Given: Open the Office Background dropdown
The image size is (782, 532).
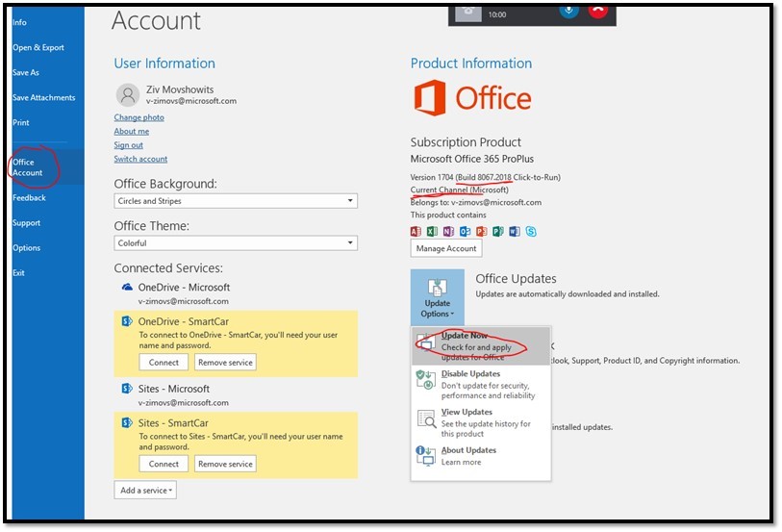Looking at the screenshot, I should pyautogui.click(x=236, y=201).
